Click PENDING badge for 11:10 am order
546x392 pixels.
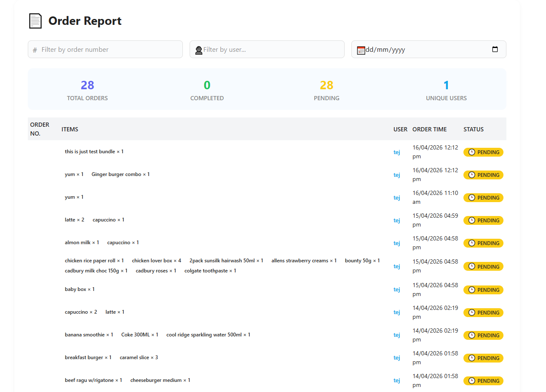click(483, 197)
